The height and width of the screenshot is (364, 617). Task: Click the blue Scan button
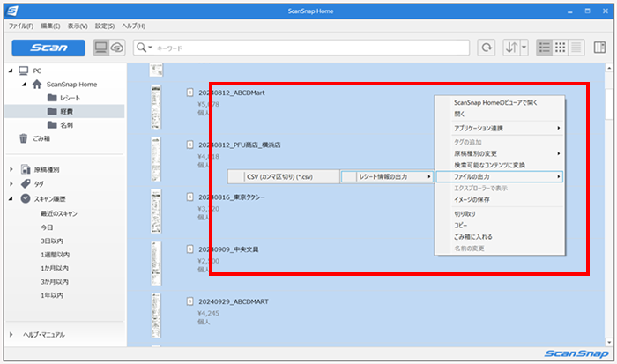(x=48, y=48)
